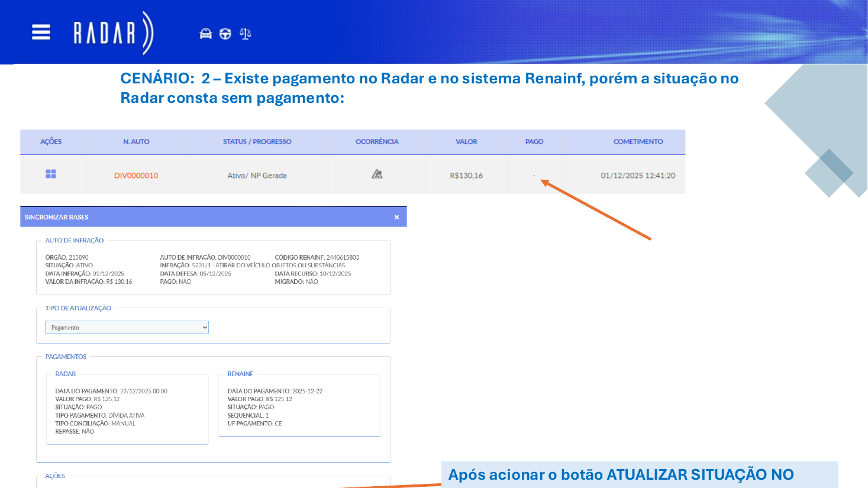Click the RENAINF payments section label
This screenshot has width=868, height=488.
tap(240, 374)
